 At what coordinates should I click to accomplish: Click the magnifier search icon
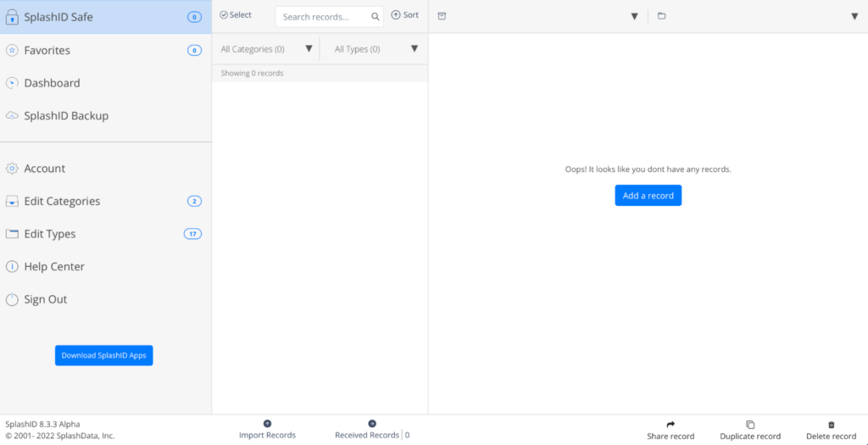pyautogui.click(x=375, y=17)
